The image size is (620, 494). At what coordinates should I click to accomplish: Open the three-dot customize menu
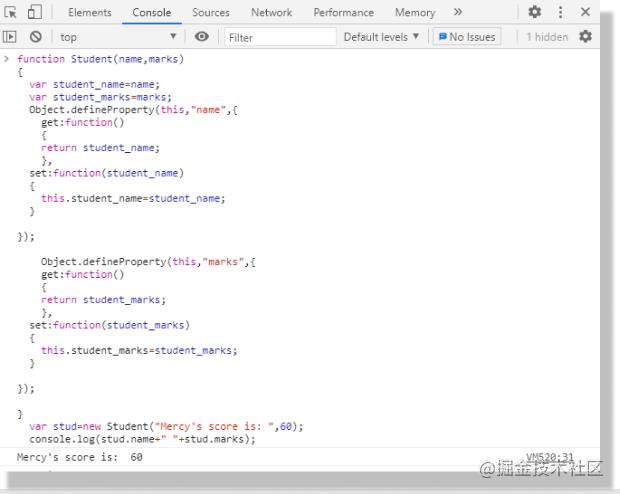pos(560,12)
